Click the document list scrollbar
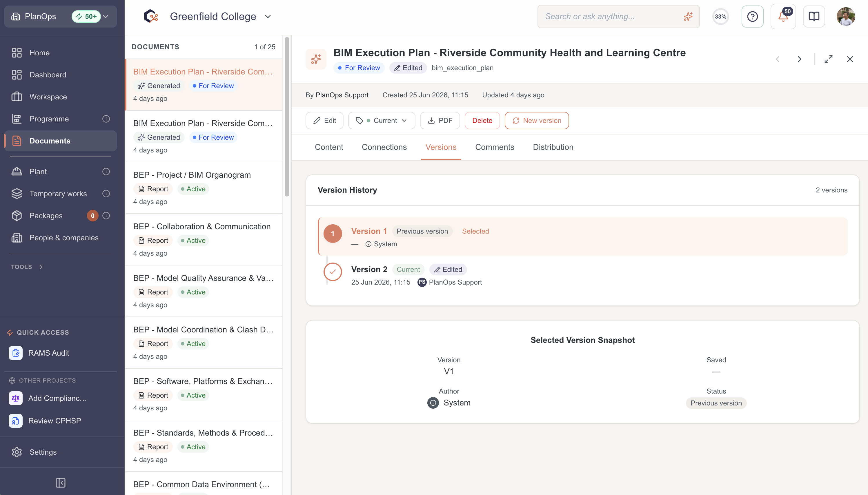The width and height of the screenshot is (868, 495). 287,117
